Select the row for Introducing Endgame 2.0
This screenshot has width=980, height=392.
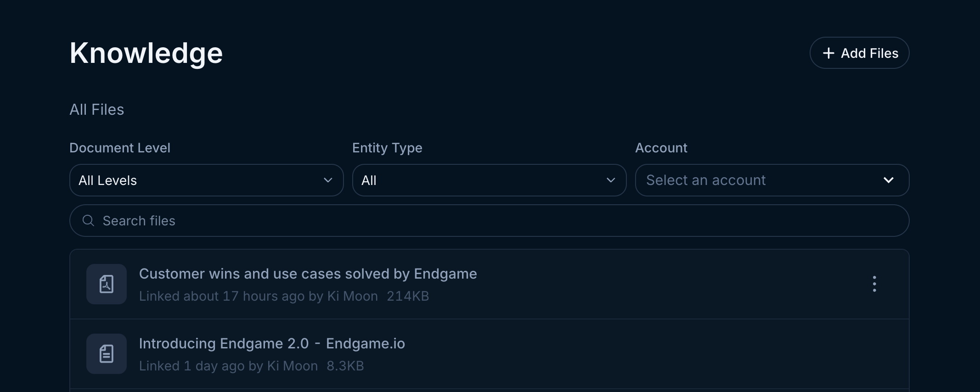point(459,353)
